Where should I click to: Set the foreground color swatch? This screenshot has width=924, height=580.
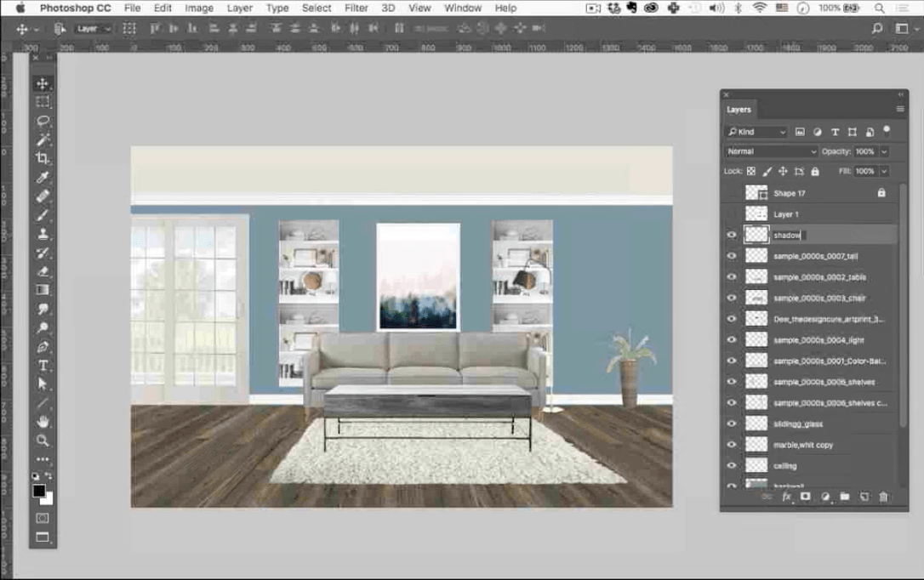(x=39, y=490)
